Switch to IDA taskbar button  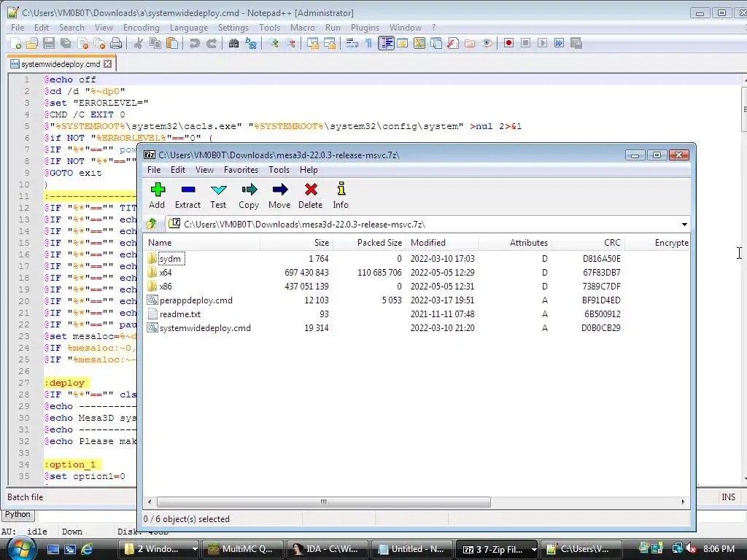(326, 549)
